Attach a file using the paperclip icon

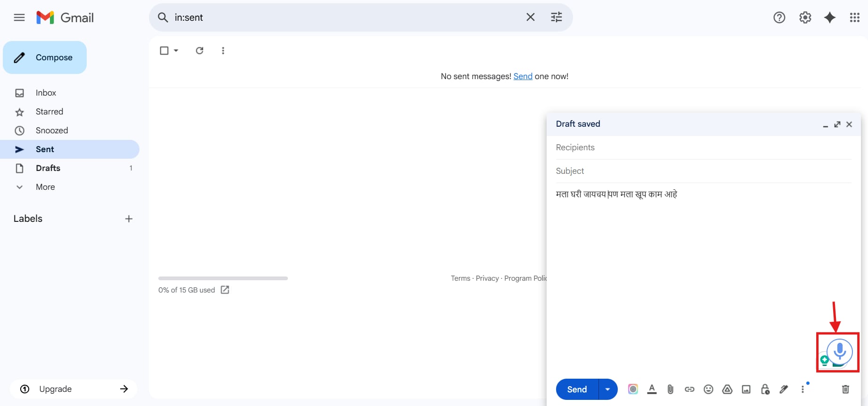tap(671, 390)
